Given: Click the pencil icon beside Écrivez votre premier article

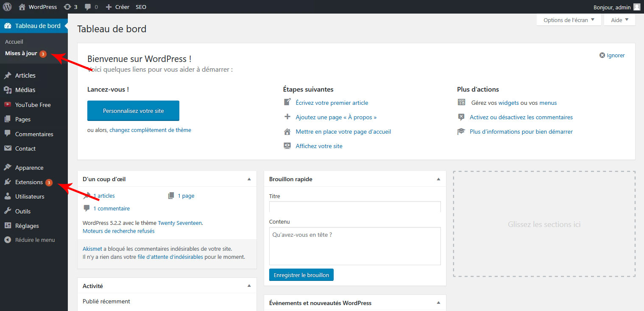Looking at the screenshot, I should click(287, 102).
